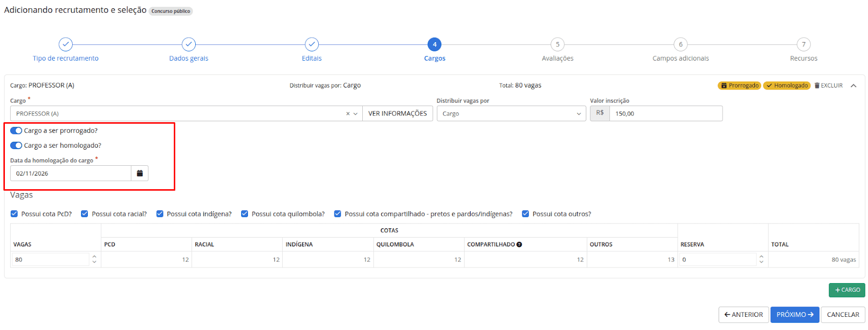
Task: Toggle 'Cargo a ser prorrogado?' switch
Action: click(16, 131)
